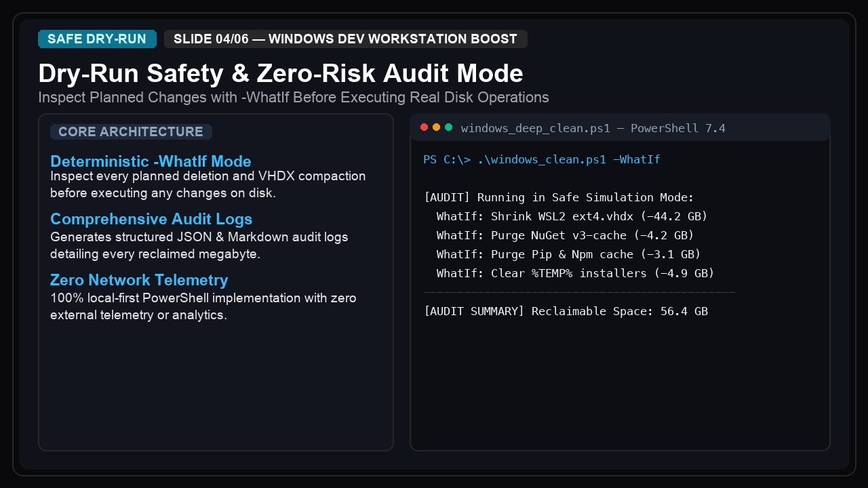Click the red dot in the terminal title bar

click(425, 127)
